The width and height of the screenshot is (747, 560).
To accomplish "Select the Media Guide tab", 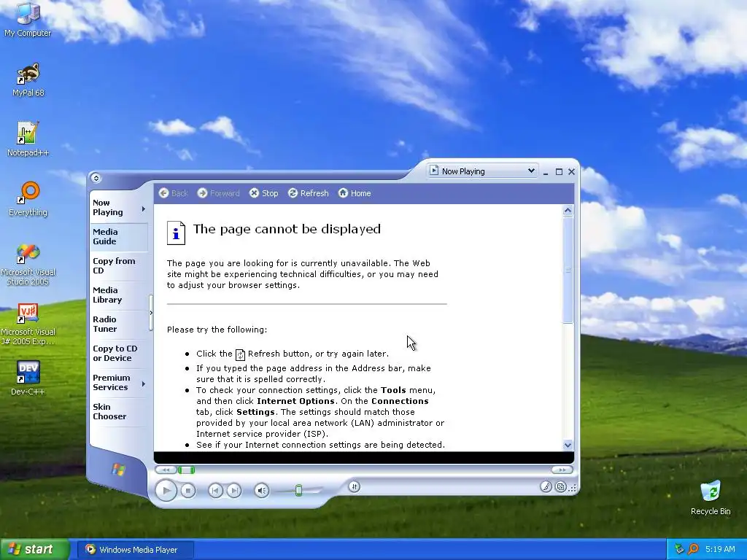I will tap(119, 237).
